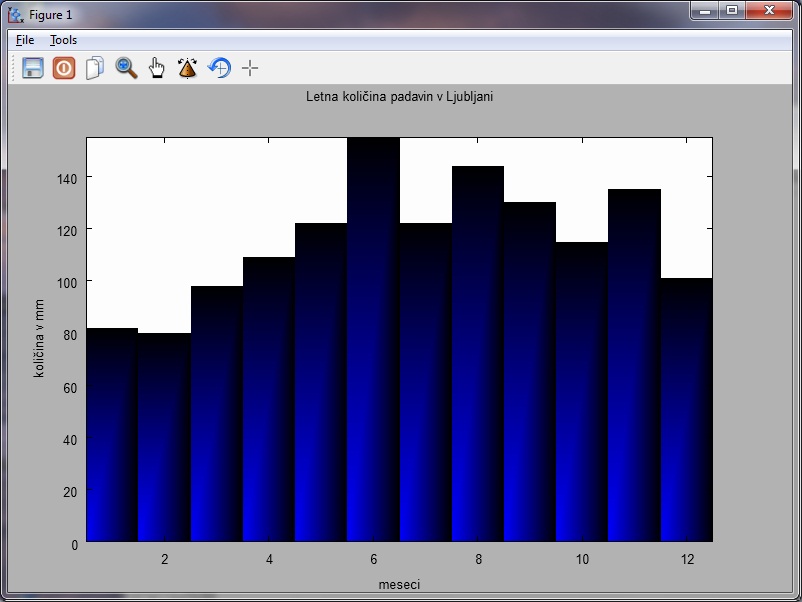Viewport: 802px width, 602px height.
Task: Open the File menu
Action: (x=25, y=40)
